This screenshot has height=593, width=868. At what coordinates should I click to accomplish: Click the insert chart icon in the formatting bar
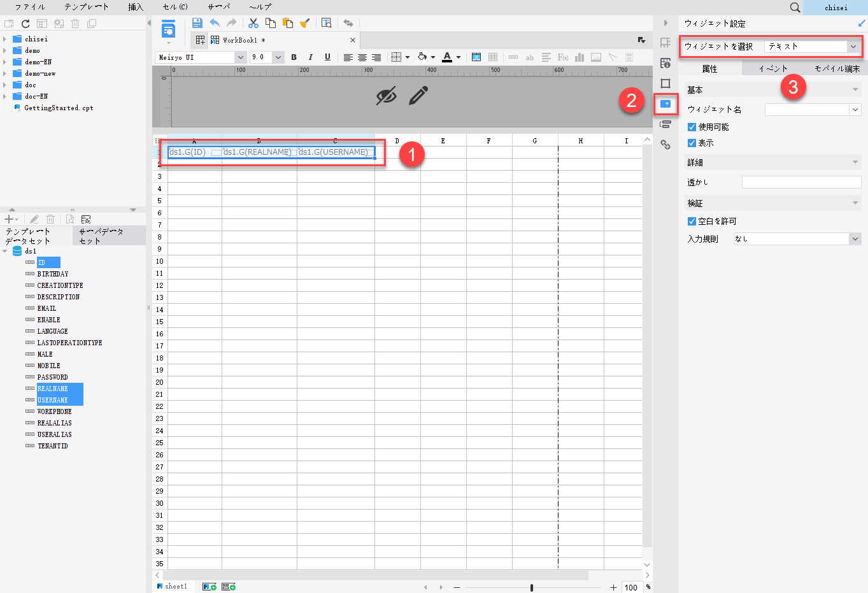pos(579,57)
